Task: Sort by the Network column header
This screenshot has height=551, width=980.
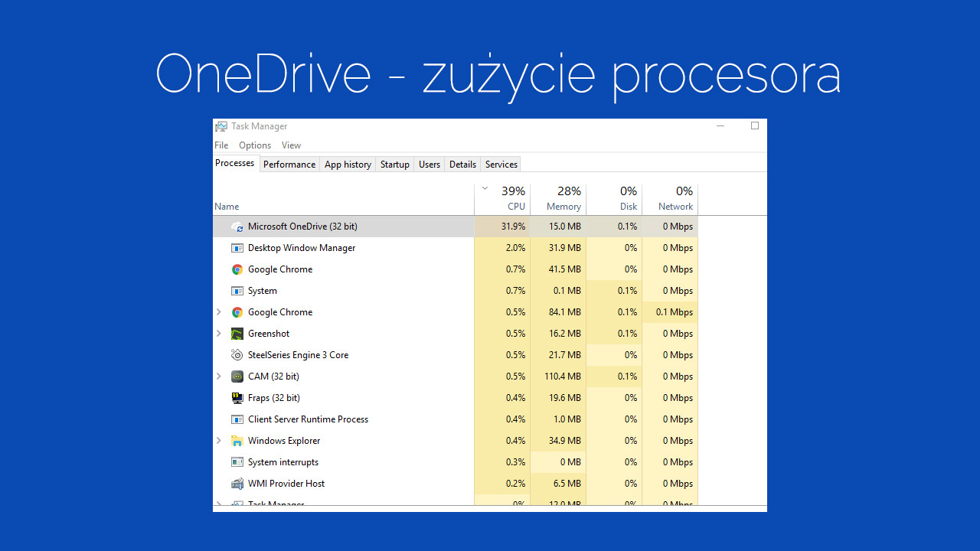Action: coord(670,199)
